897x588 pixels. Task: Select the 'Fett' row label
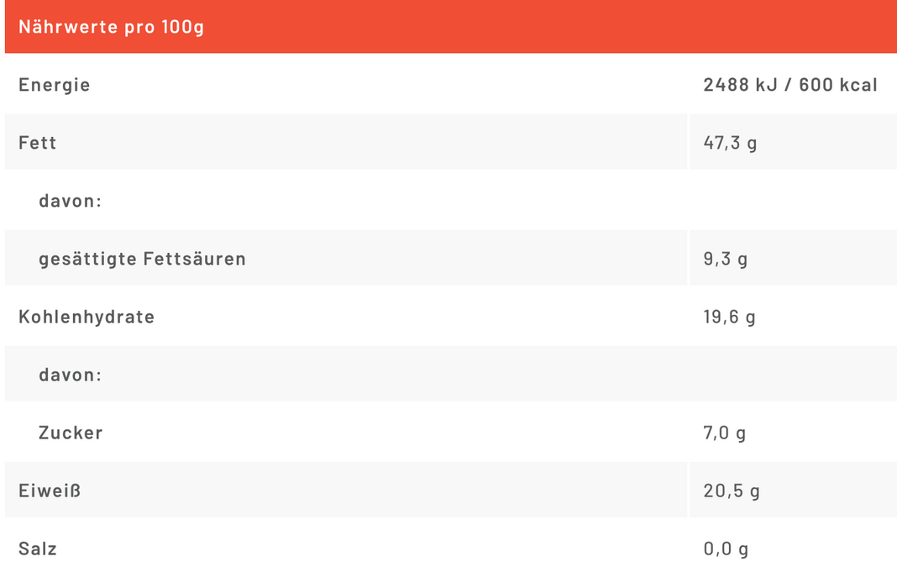[x=38, y=143]
